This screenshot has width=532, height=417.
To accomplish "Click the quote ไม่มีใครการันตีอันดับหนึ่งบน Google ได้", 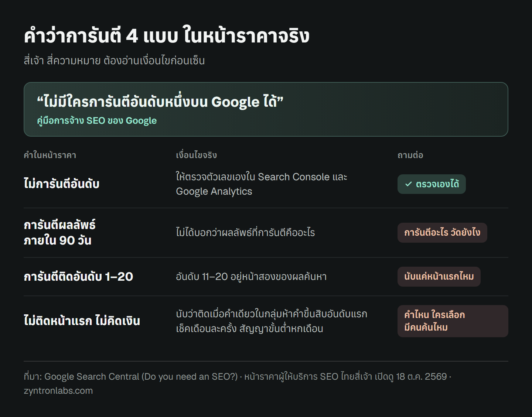I will (x=160, y=102).
